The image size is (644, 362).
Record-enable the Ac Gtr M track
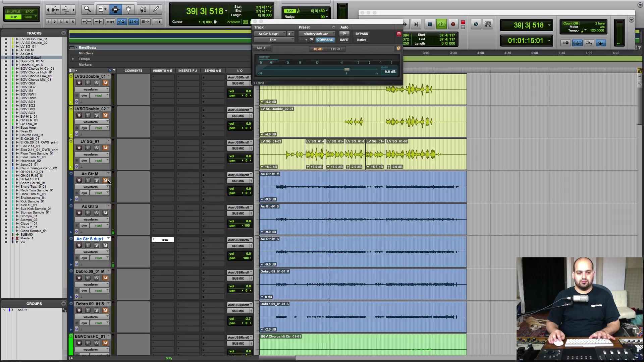tap(79, 180)
